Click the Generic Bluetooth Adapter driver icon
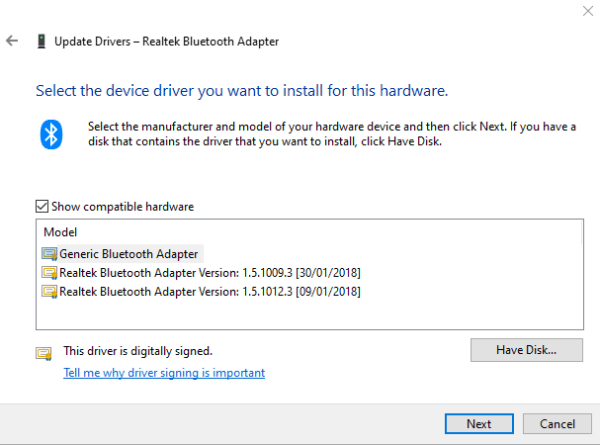 click(49, 254)
